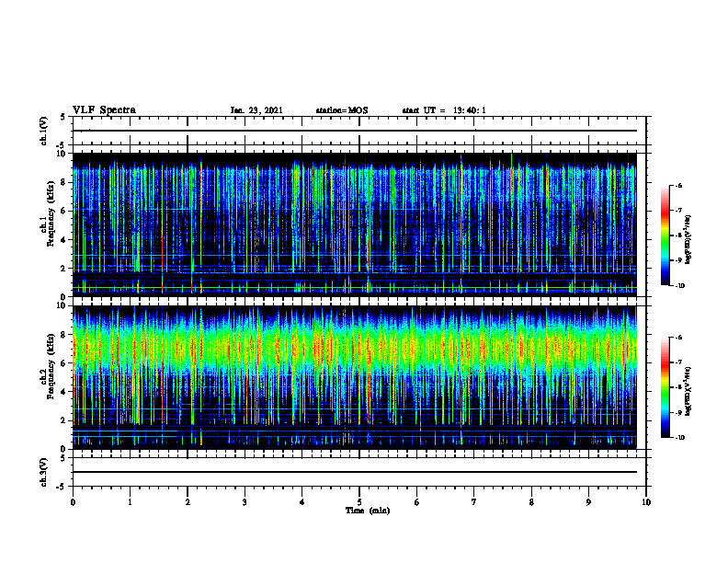This screenshot has width=728, height=563.
Task: Click the "VLF Spectra" plot title
Action: [x=104, y=110]
